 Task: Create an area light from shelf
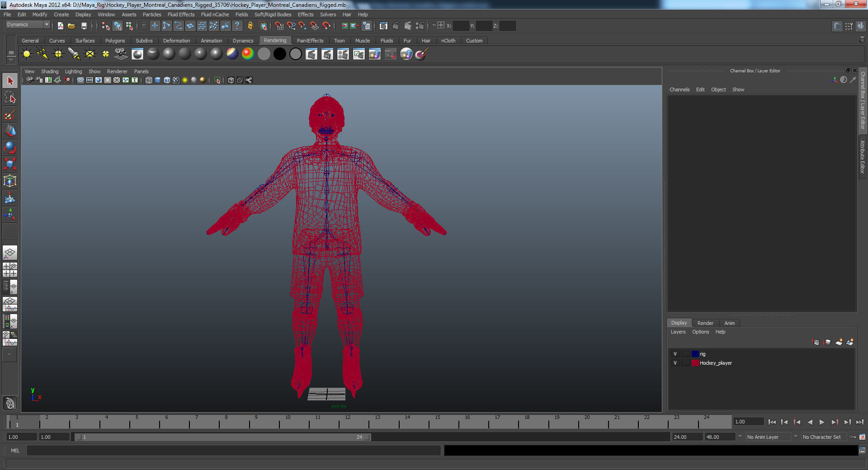pos(90,54)
